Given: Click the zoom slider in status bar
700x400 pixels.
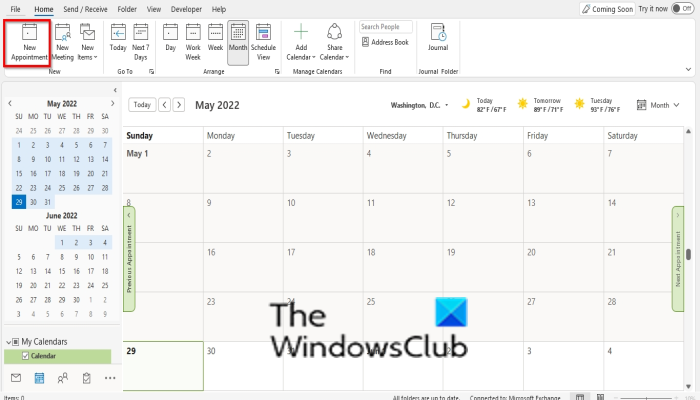Looking at the screenshot, I should pos(645,397).
